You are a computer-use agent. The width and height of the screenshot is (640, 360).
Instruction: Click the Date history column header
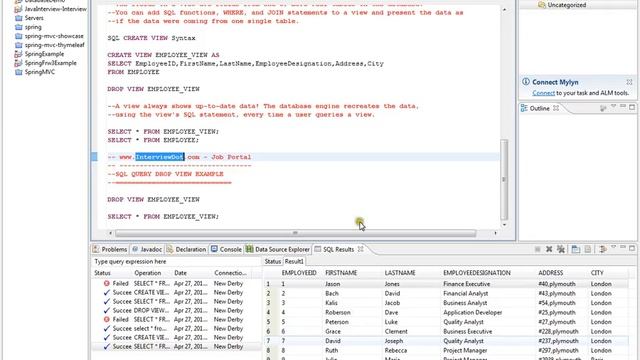click(180, 273)
